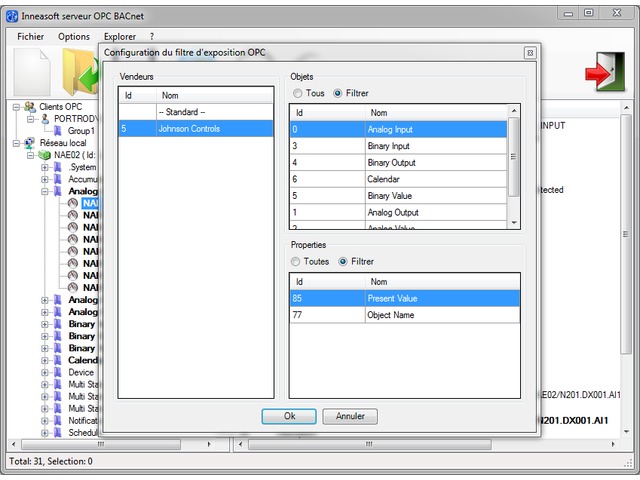Expand the .System tree node
Viewport: 640px width, 480px height.
pyautogui.click(x=44, y=167)
